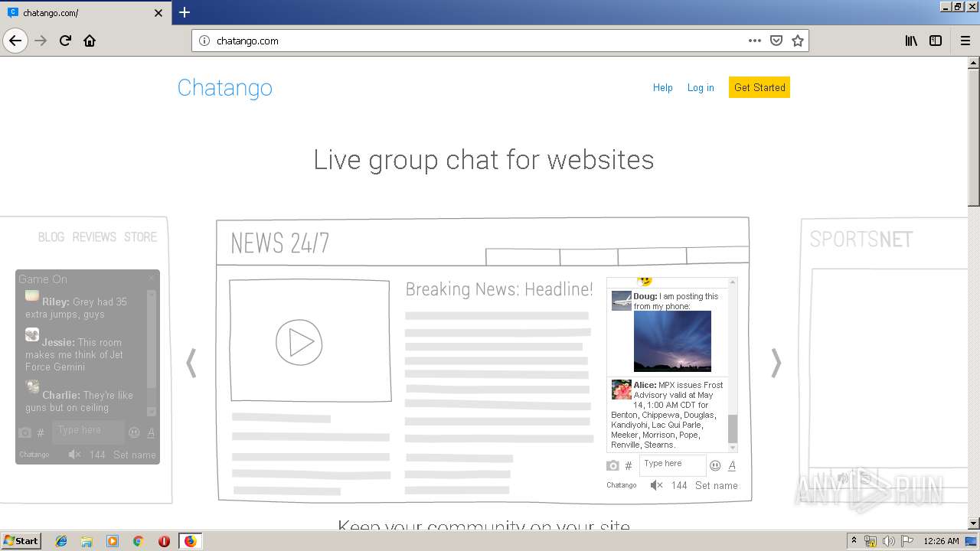The image size is (980, 551).
Task: Click the page vertical scrollbar thumb
Action: pos(974,136)
